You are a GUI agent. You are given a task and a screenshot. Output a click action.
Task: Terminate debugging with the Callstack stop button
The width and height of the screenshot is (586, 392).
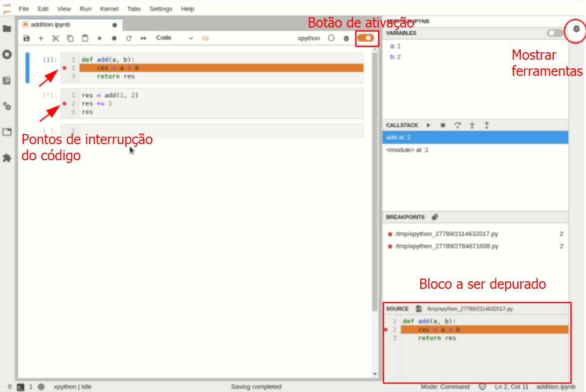point(443,125)
